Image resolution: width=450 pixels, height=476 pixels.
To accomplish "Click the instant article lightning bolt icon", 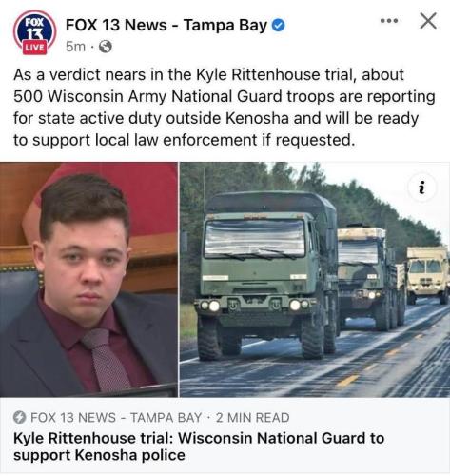I will click(x=19, y=417).
